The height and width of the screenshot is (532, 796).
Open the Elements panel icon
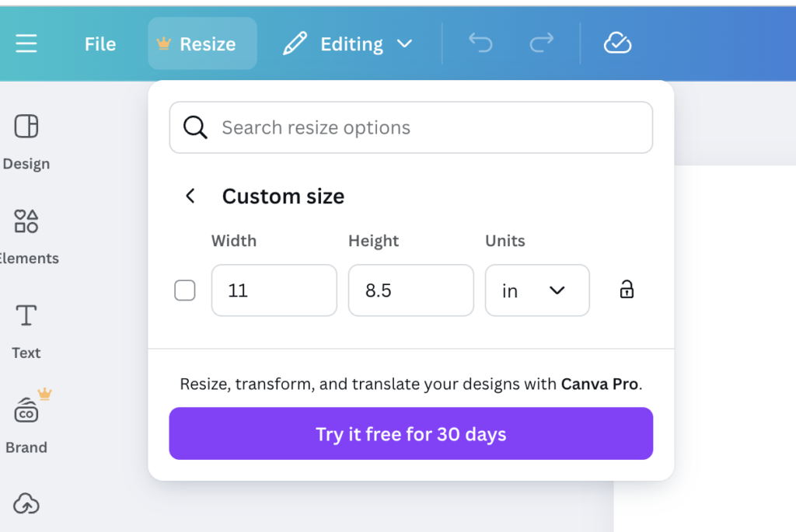(x=26, y=221)
